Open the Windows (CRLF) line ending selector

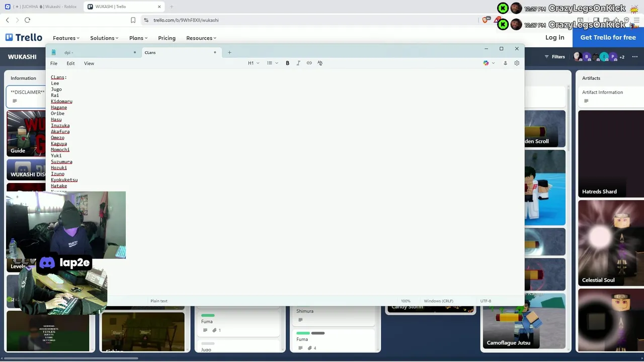click(x=438, y=301)
